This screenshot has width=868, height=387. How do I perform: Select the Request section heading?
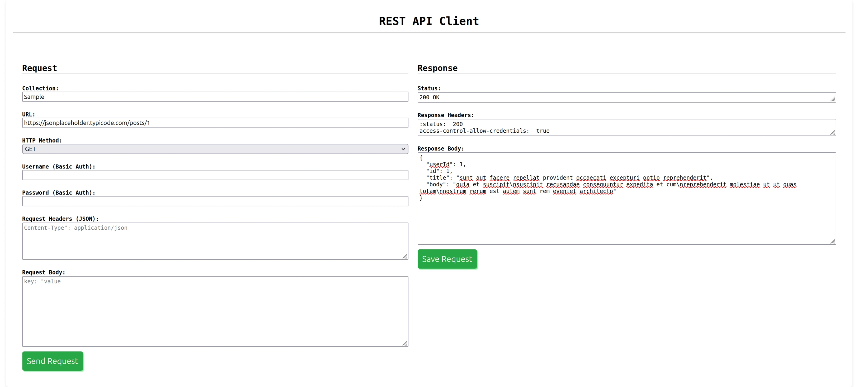pyautogui.click(x=39, y=68)
